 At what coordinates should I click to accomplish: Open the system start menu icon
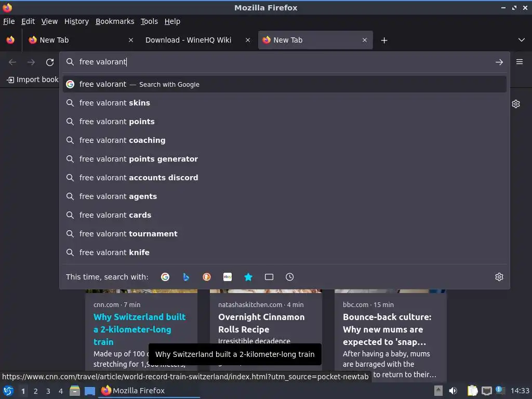tap(8, 391)
